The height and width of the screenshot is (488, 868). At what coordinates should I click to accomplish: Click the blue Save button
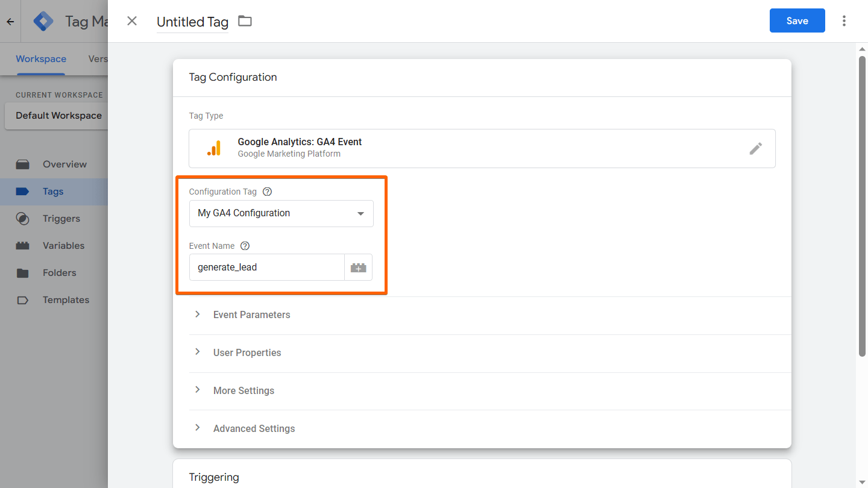(797, 21)
